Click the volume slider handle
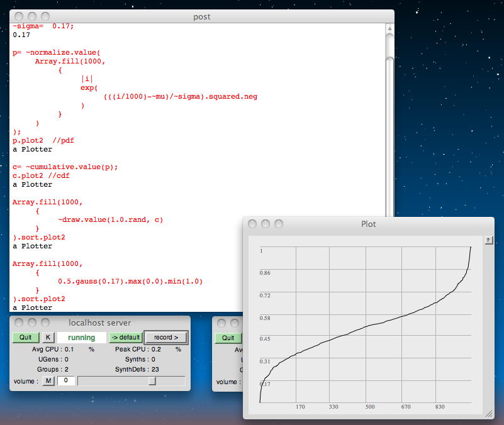This screenshot has height=425, width=504. [152, 381]
